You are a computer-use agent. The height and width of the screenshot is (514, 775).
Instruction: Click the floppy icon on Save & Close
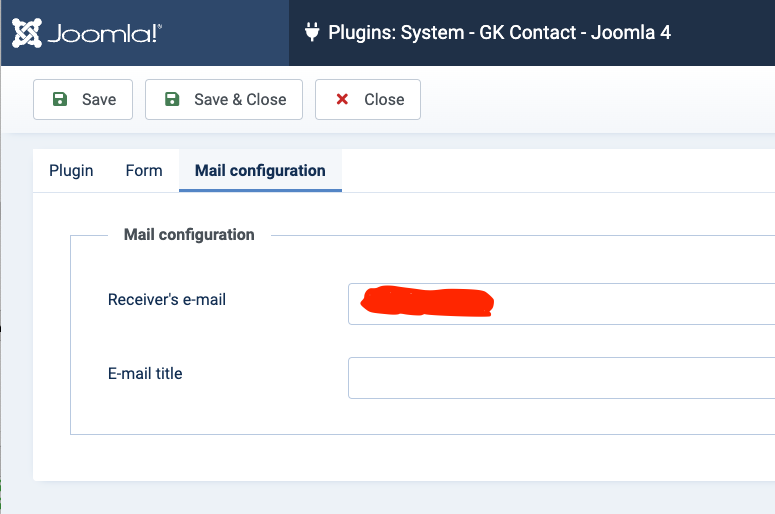[x=172, y=100]
